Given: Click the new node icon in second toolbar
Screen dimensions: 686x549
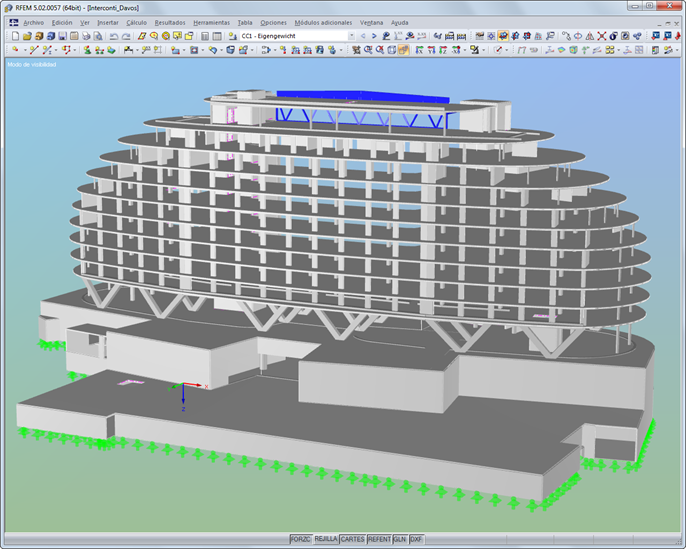Looking at the screenshot, I should [x=15, y=50].
